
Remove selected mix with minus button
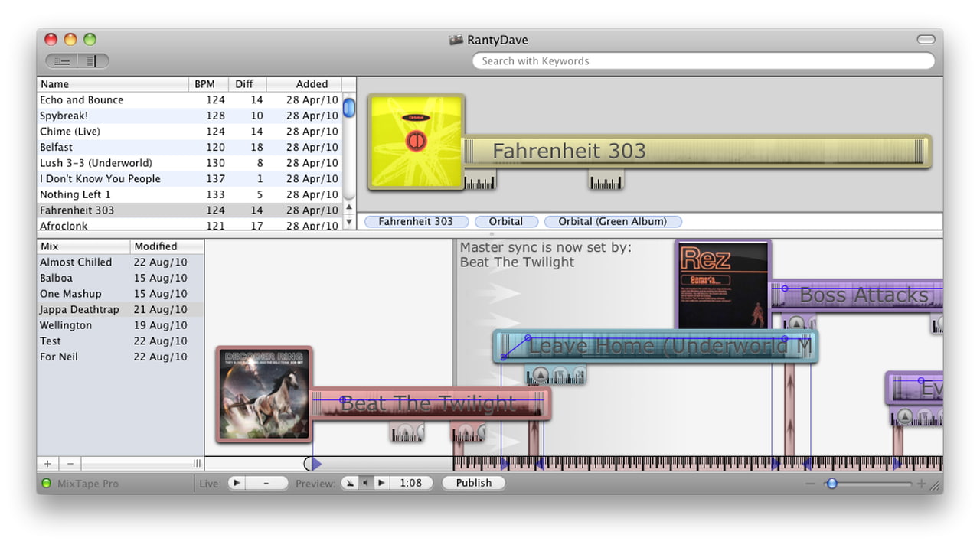[x=70, y=464]
